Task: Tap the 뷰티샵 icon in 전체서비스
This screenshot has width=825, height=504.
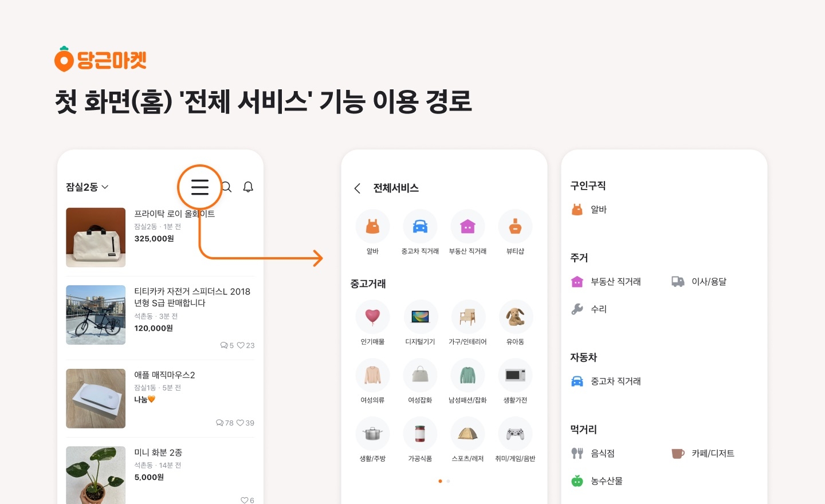Action: click(x=515, y=226)
